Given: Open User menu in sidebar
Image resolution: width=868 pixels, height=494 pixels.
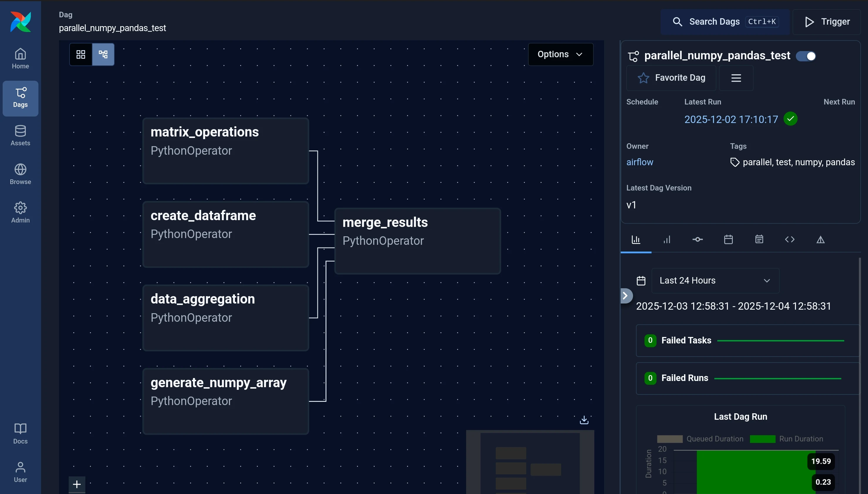Looking at the screenshot, I should click(20, 472).
